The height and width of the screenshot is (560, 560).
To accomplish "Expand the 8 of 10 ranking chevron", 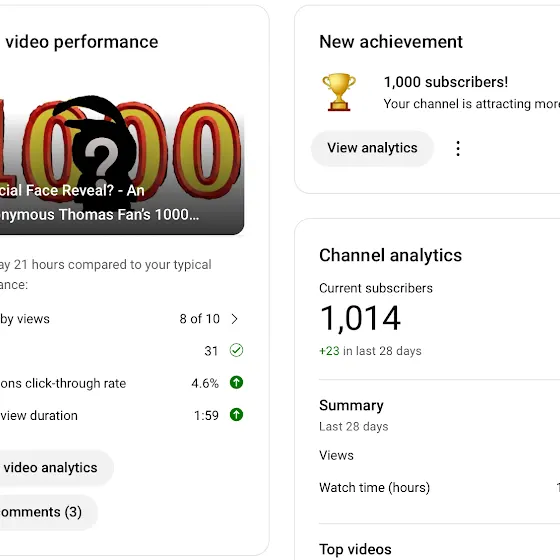I will tap(234, 319).
